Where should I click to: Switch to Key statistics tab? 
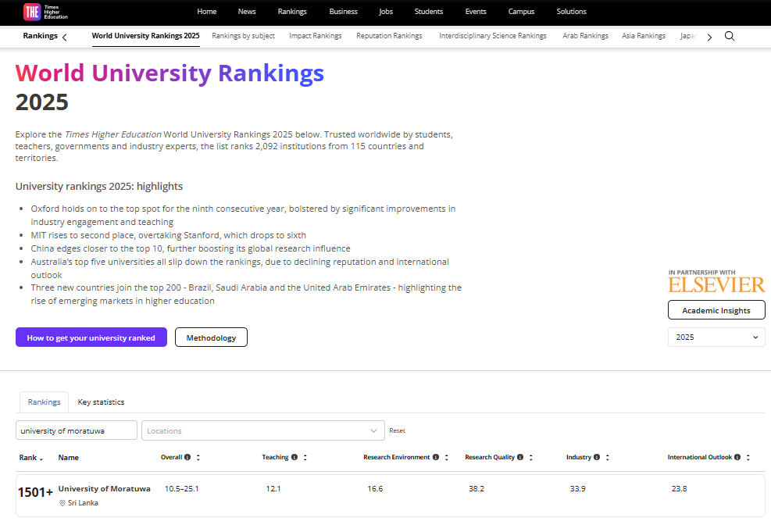click(x=101, y=402)
